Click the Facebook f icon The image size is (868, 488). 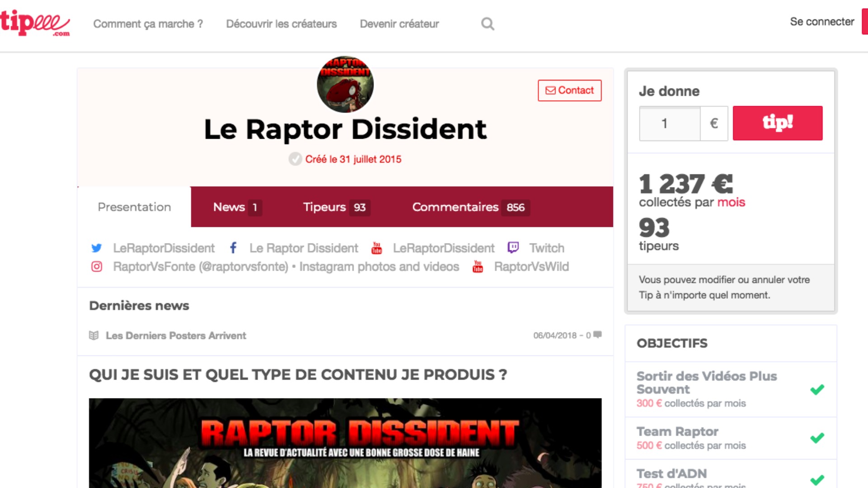click(233, 248)
